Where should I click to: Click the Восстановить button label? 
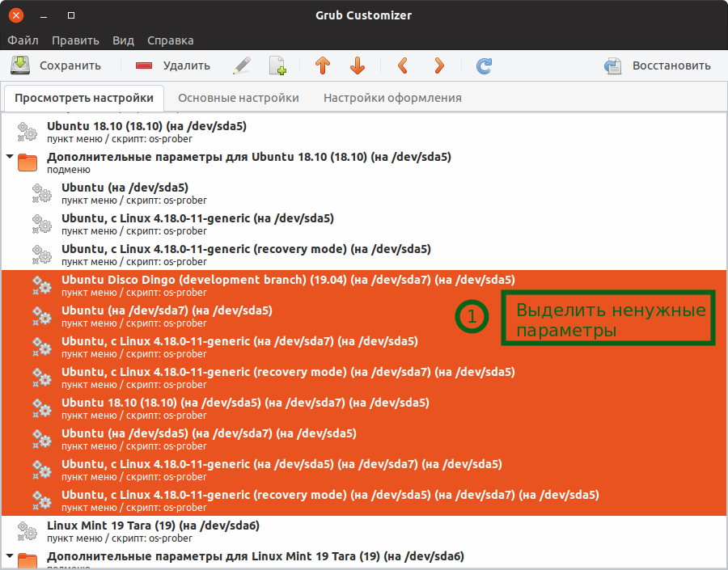click(x=671, y=65)
